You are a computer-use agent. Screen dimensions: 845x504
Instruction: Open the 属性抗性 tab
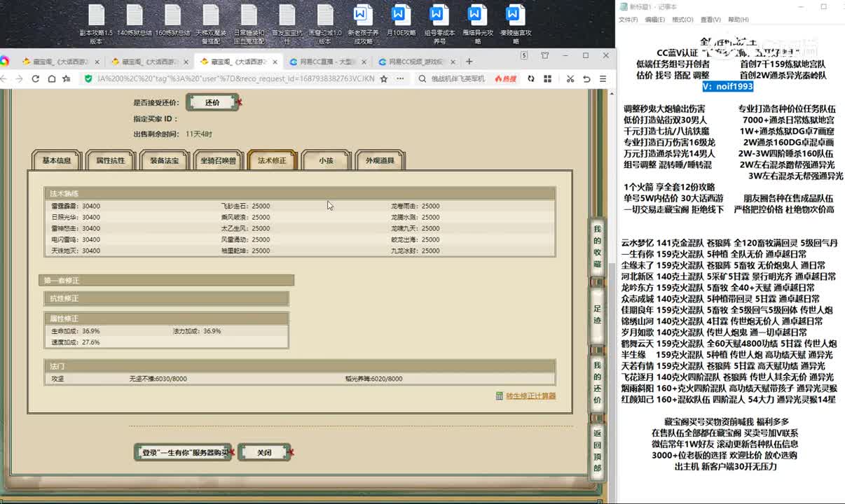[110, 160]
